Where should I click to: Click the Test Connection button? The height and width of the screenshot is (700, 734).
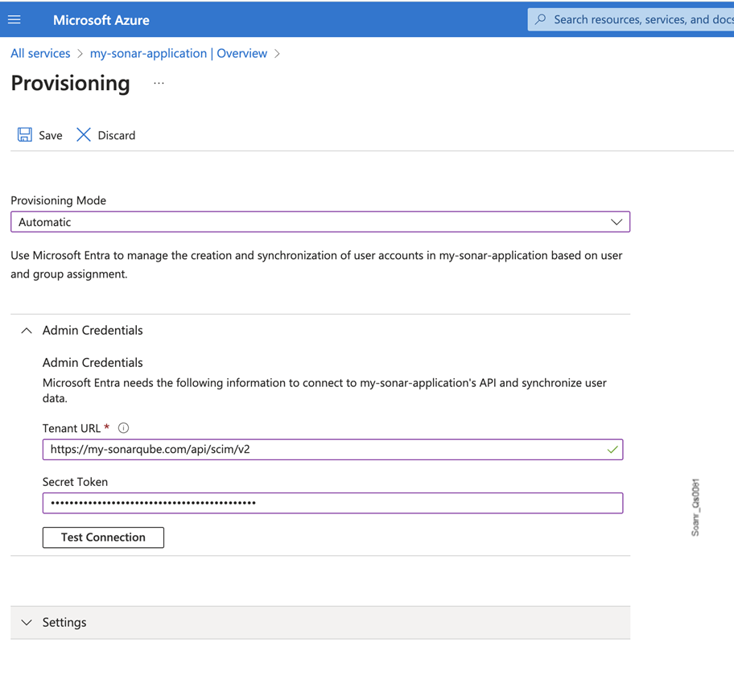pos(103,537)
